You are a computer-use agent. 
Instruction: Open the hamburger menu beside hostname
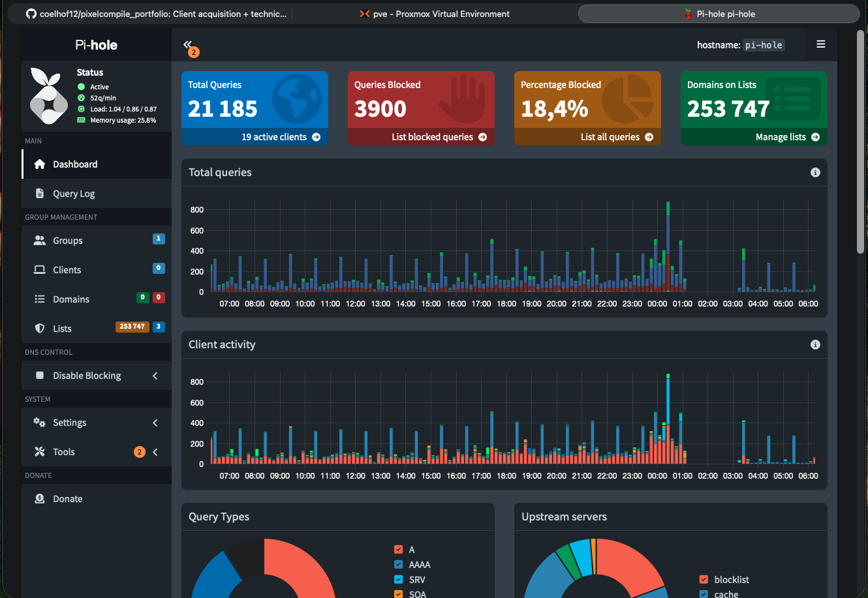click(821, 44)
